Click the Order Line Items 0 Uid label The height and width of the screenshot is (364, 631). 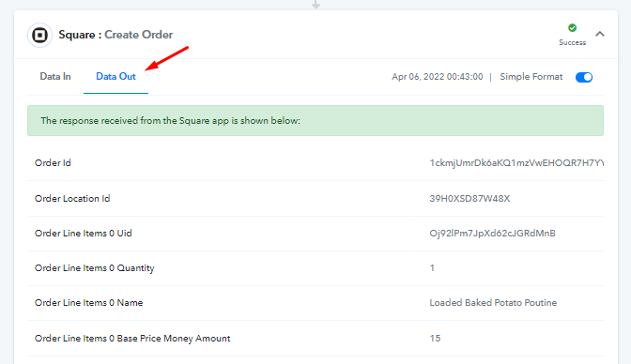pyautogui.click(x=84, y=234)
